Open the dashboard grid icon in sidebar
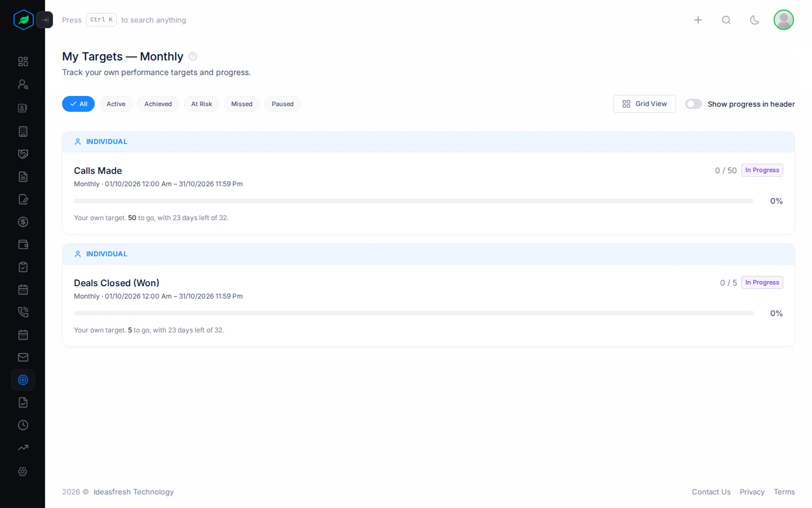This screenshot has width=812, height=508. point(23,62)
